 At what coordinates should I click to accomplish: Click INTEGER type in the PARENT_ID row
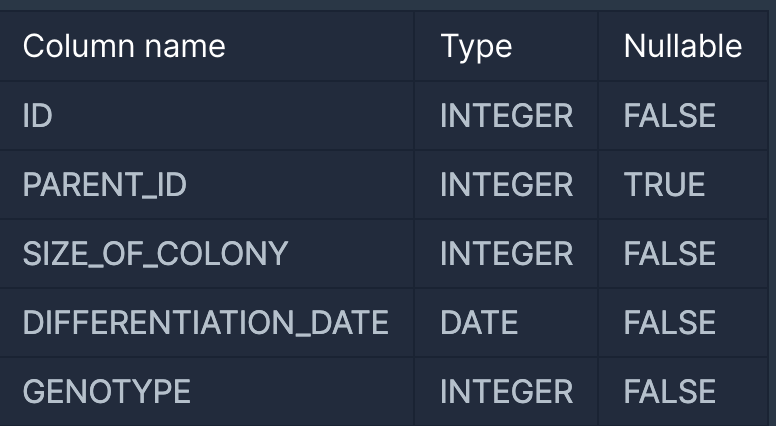tap(506, 185)
